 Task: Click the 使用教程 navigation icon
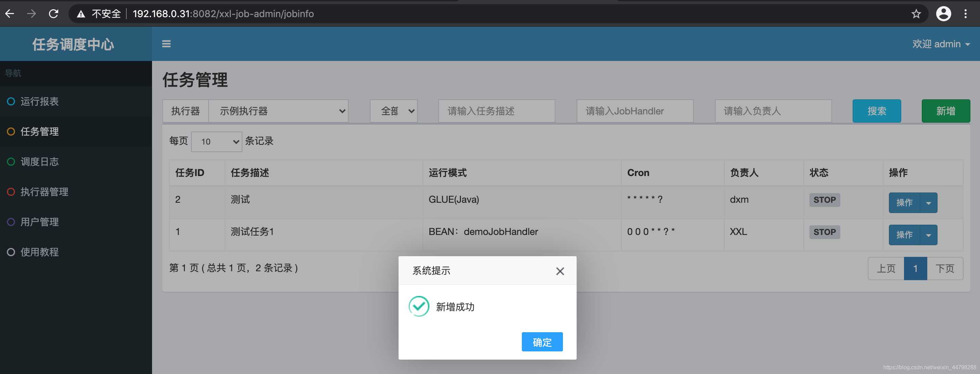[x=10, y=252]
